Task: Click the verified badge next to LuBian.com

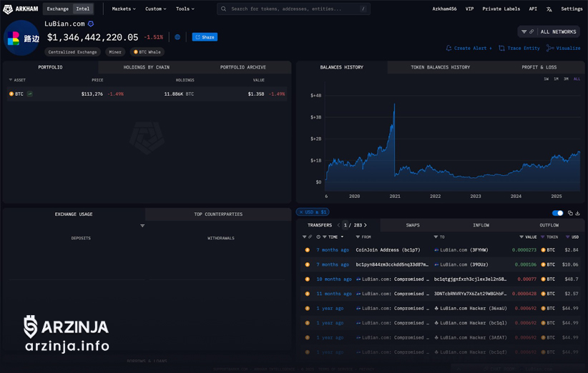Action: (x=91, y=24)
